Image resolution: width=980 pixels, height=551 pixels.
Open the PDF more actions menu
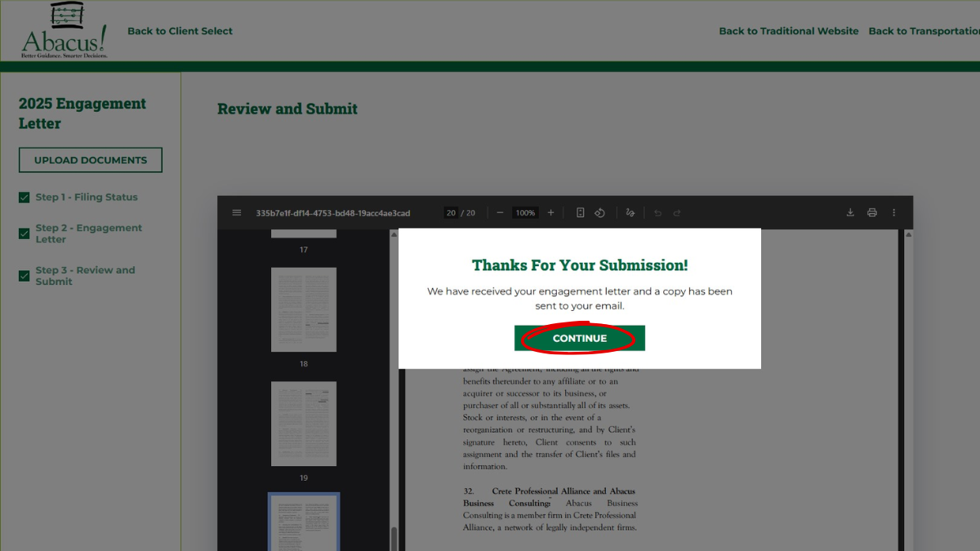point(894,213)
